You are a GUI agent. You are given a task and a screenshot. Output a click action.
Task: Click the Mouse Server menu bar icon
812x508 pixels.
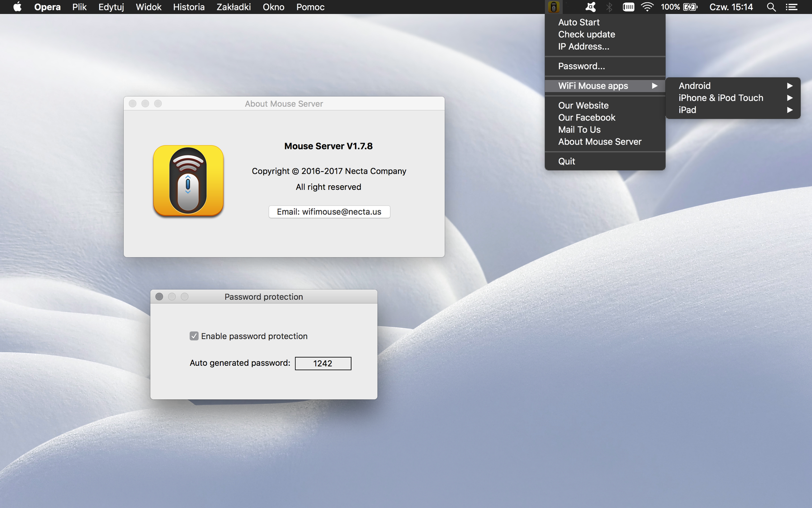pyautogui.click(x=553, y=7)
